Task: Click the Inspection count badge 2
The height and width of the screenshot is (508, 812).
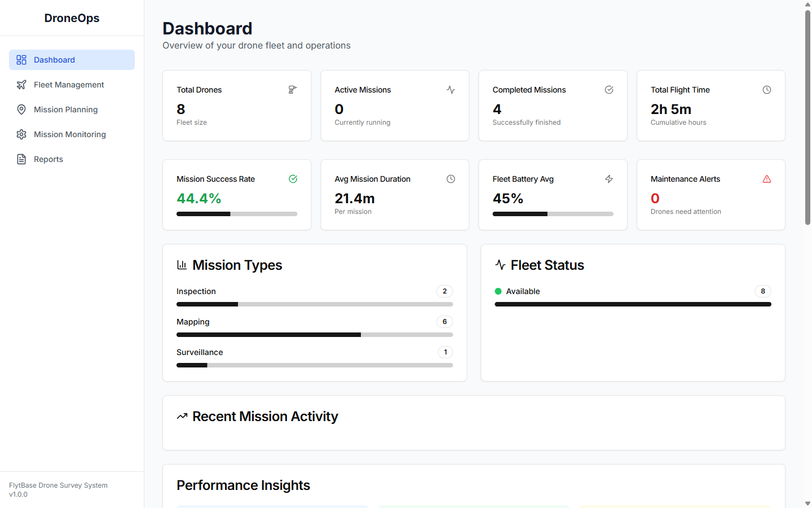Action: pyautogui.click(x=444, y=291)
